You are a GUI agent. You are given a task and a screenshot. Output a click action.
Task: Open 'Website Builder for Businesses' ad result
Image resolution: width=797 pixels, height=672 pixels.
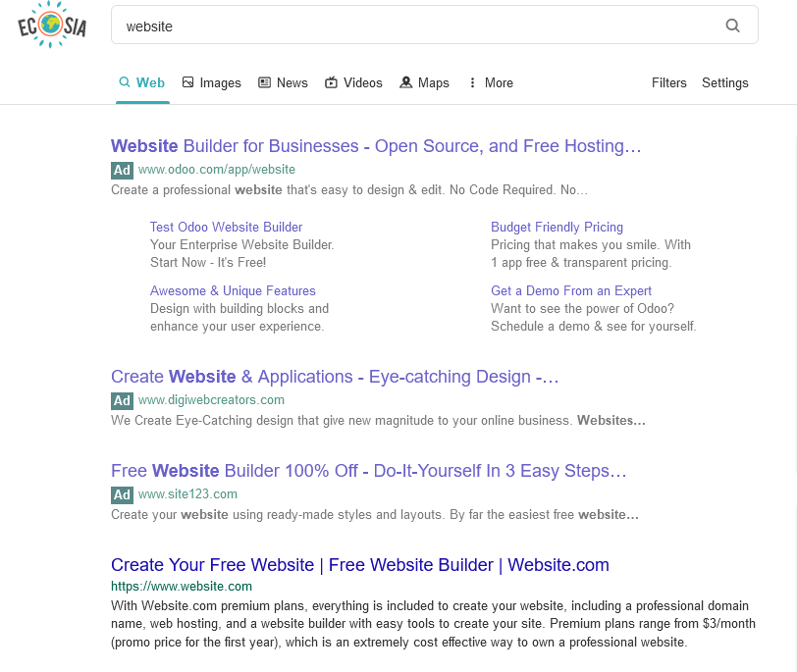(x=376, y=146)
